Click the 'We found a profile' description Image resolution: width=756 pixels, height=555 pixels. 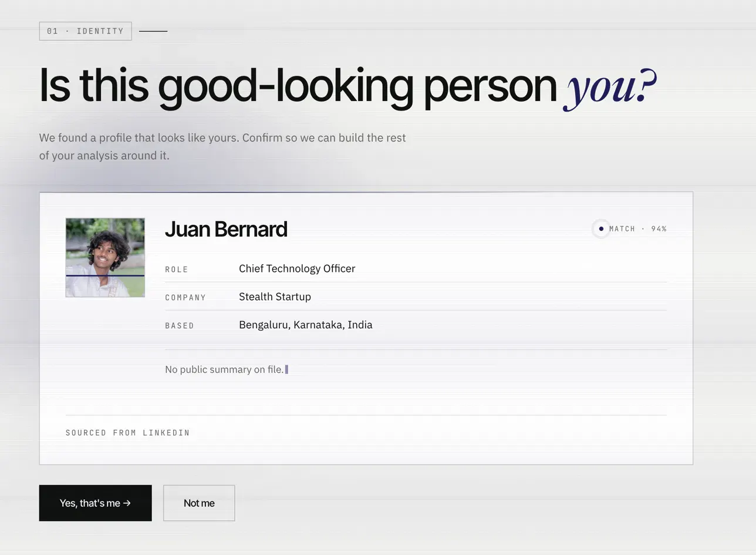pyautogui.click(x=222, y=146)
